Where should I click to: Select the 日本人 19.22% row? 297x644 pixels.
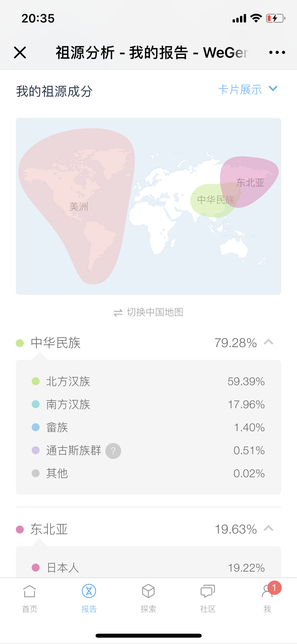[x=148, y=568]
